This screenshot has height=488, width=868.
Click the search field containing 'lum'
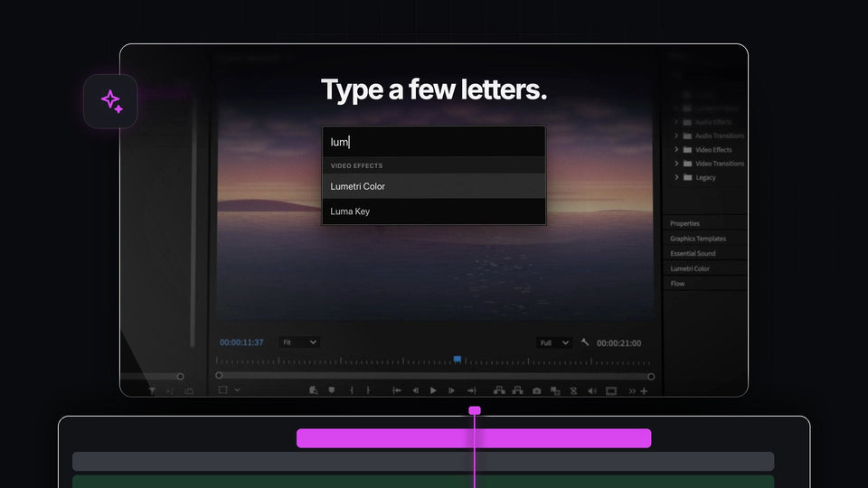[434, 142]
